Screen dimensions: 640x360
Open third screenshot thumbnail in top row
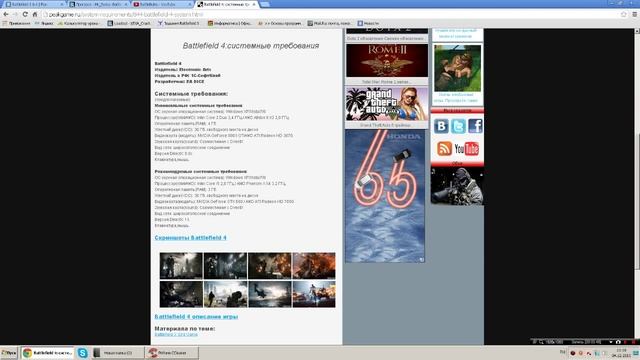(x=269, y=266)
